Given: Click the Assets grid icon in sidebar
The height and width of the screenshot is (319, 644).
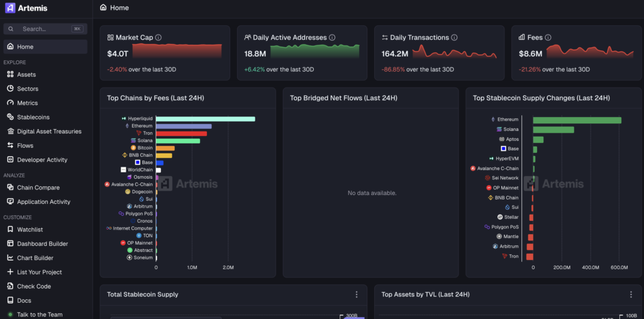Looking at the screenshot, I should tap(10, 75).
